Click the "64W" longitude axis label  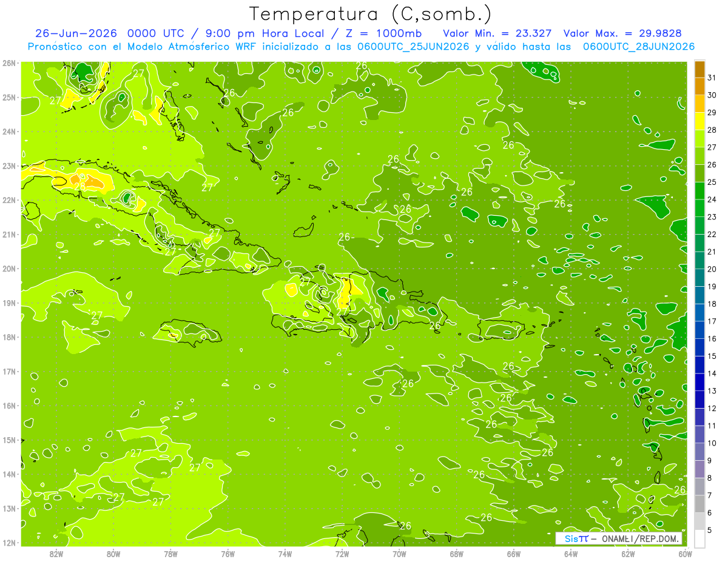(x=570, y=554)
